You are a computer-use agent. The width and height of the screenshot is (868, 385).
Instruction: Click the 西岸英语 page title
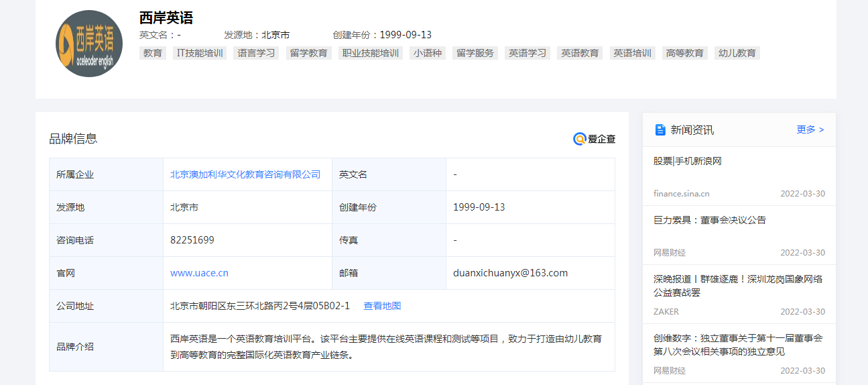[x=166, y=18]
